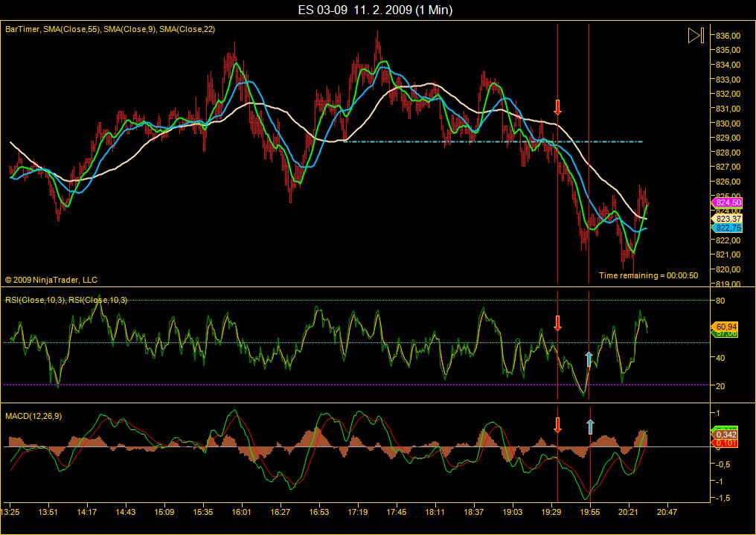
Task: Click the 819,00 price axis label
Action: click(728, 284)
